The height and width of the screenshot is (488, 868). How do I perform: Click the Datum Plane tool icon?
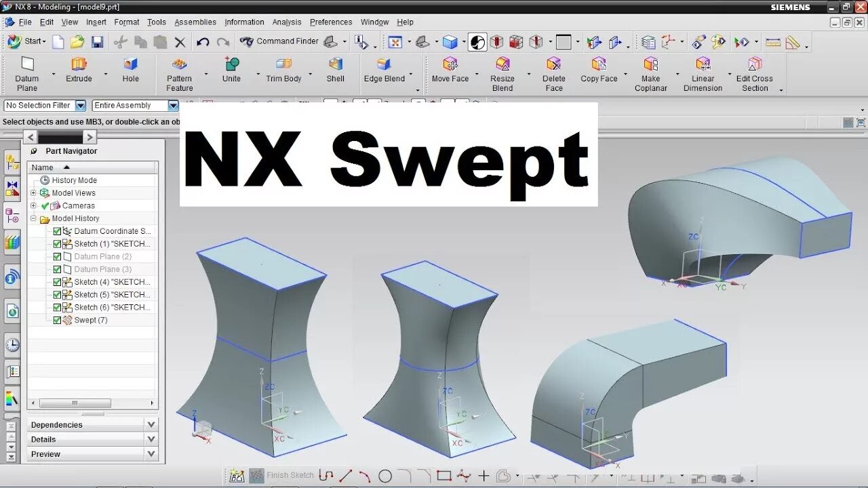27,64
